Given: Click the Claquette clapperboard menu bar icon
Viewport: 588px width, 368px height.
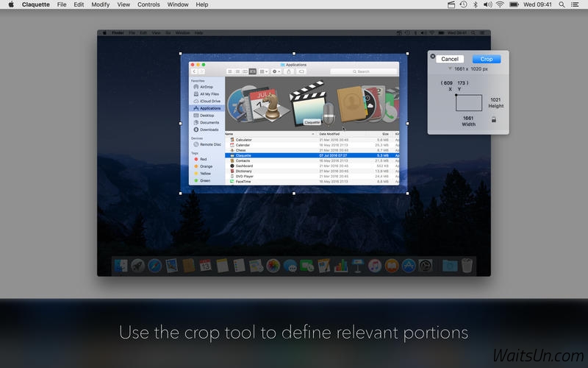Looking at the screenshot, I should pyautogui.click(x=451, y=4).
